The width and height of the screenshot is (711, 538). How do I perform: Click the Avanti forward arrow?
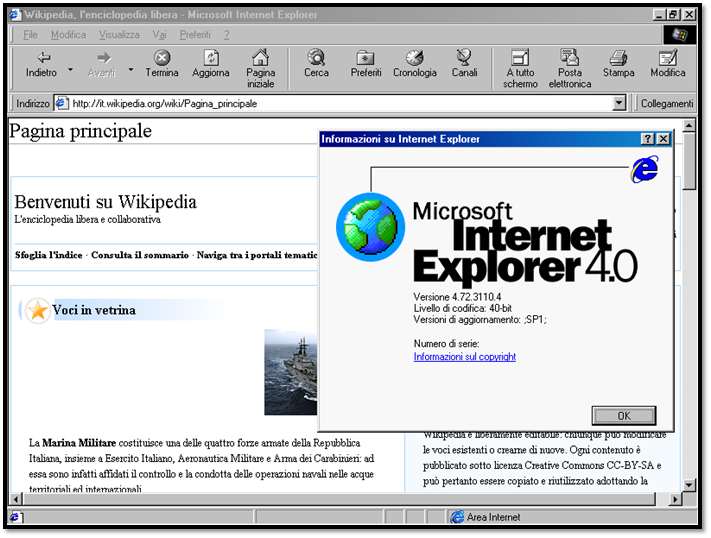[102, 64]
